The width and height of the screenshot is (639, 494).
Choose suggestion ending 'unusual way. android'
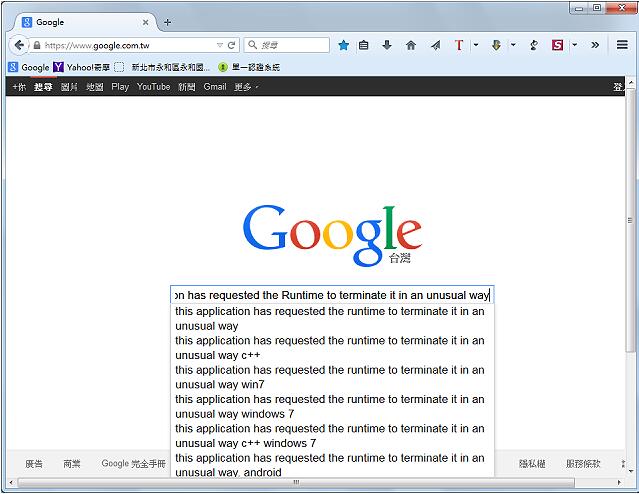tap(332, 465)
